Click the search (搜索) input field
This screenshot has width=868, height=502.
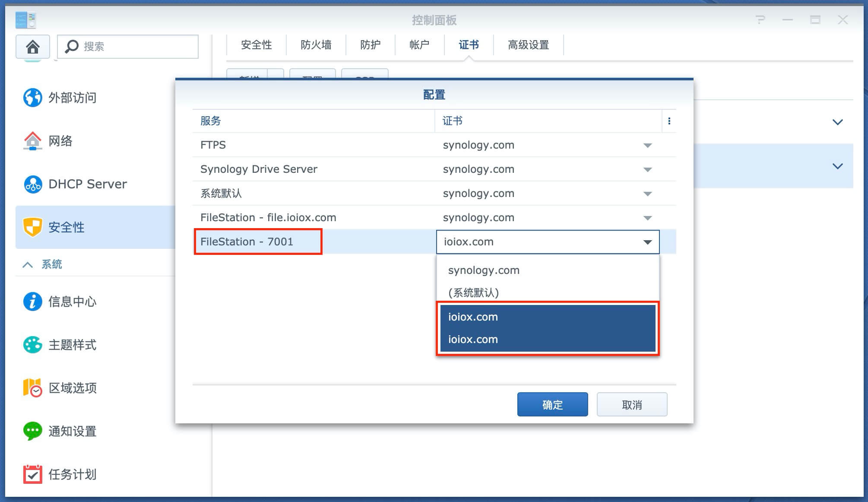click(128, 46)
